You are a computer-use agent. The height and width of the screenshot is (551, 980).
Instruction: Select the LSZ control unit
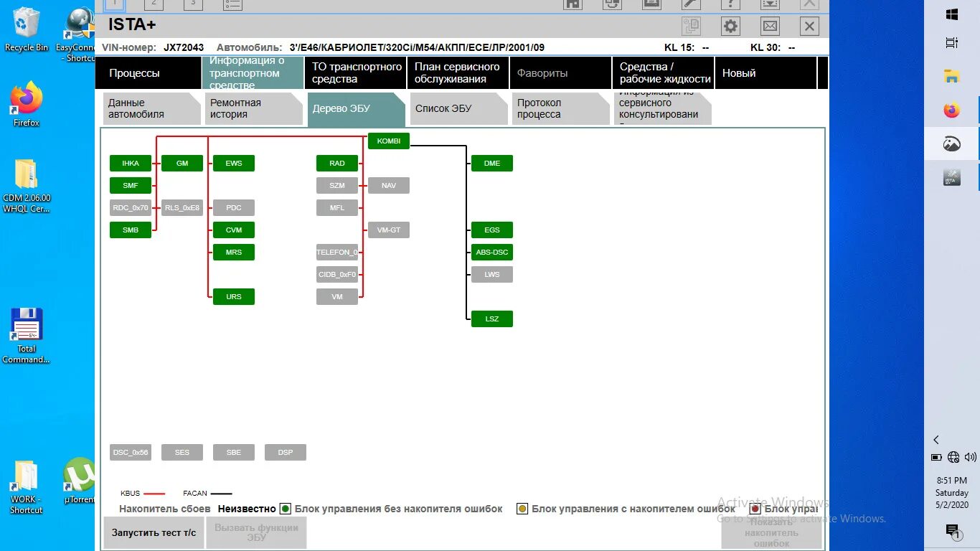[x=492, y=319]
